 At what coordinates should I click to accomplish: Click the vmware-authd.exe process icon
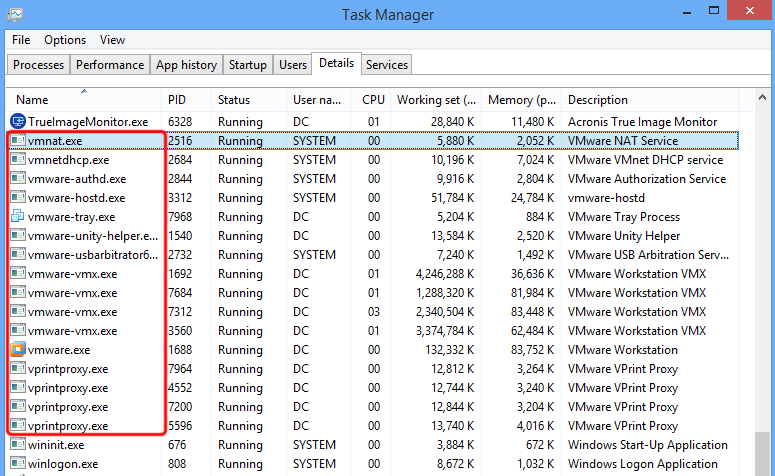(x=18, y=178)
